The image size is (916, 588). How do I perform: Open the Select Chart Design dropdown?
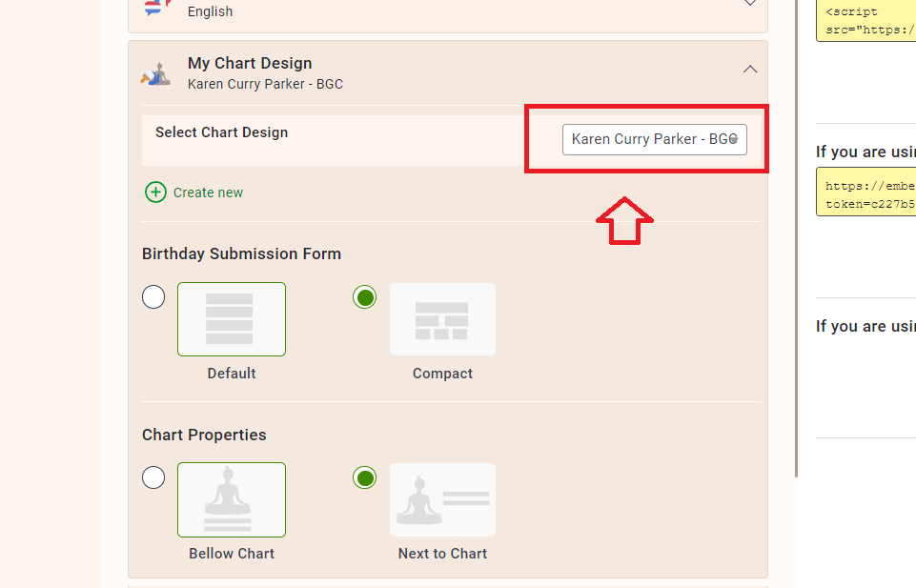(654, 139)
